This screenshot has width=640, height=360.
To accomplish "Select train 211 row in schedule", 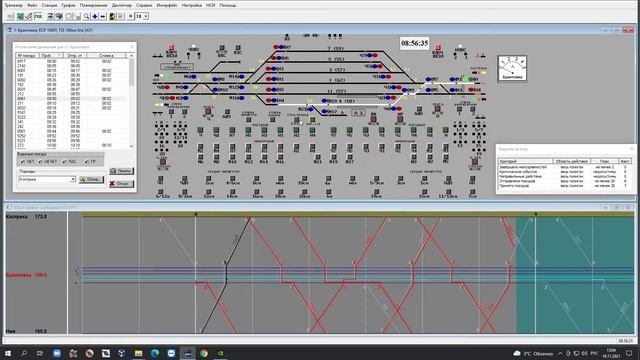I will tap(71, 103).
